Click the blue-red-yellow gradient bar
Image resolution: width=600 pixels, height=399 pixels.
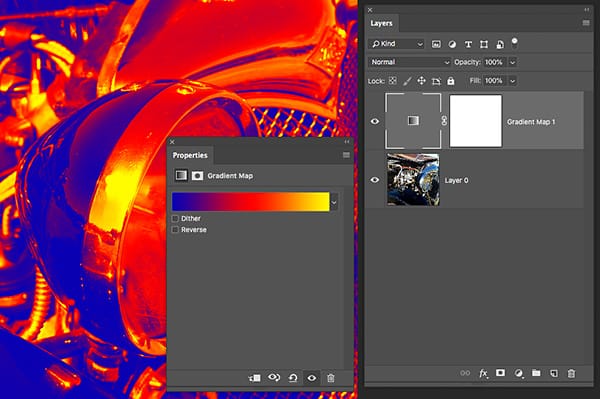[x=251, y=202]
